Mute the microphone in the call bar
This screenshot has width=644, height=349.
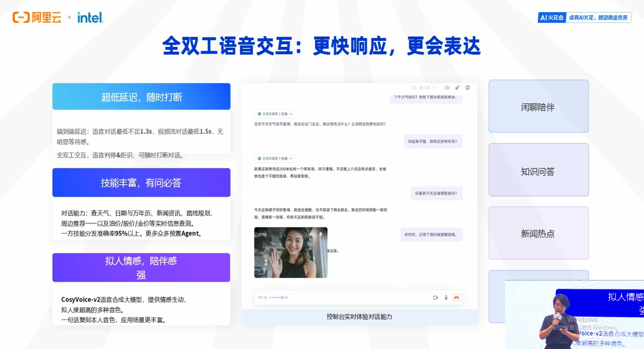[x=446, y=298]
